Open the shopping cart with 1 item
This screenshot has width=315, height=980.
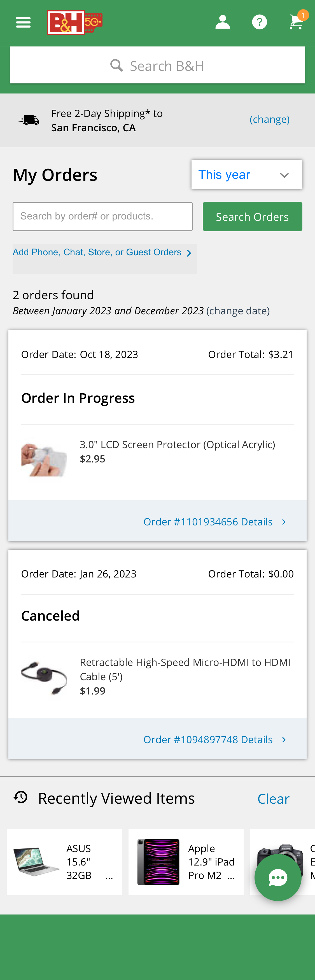point(296,22)
